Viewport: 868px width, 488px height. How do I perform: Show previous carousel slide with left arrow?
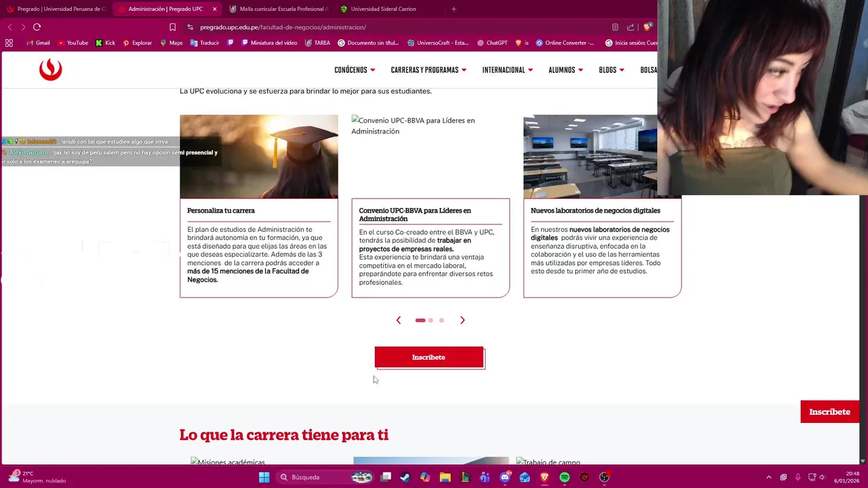(x=399, y=320)
